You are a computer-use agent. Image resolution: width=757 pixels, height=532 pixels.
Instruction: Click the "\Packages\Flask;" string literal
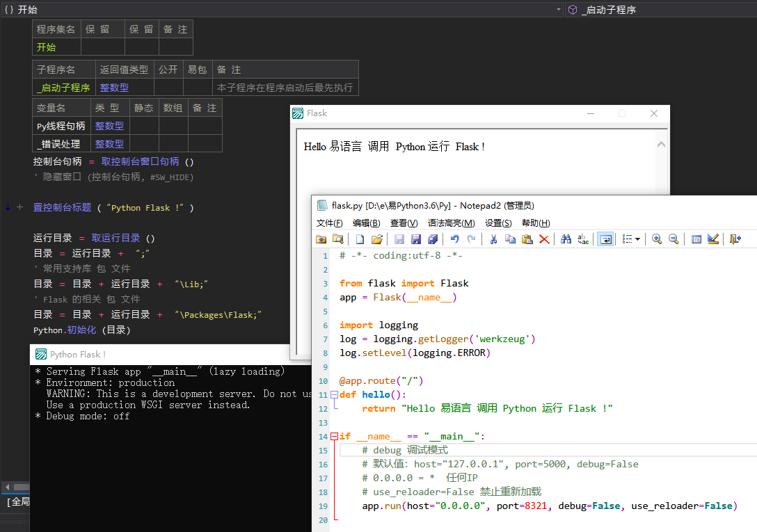click(x=218, y=315)
